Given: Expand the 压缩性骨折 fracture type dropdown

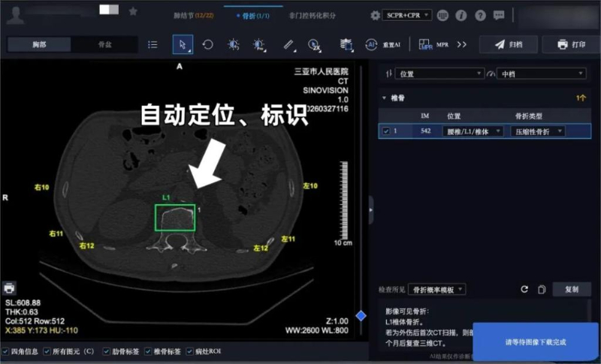Looking at the screenshot, I should pos(537,131).
